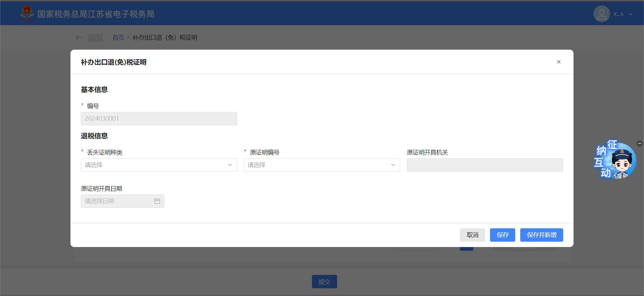This screenshot has height=296, width=644.
Task: Open the calendar icon in 原证明开具日期
Action: [157, 201]
